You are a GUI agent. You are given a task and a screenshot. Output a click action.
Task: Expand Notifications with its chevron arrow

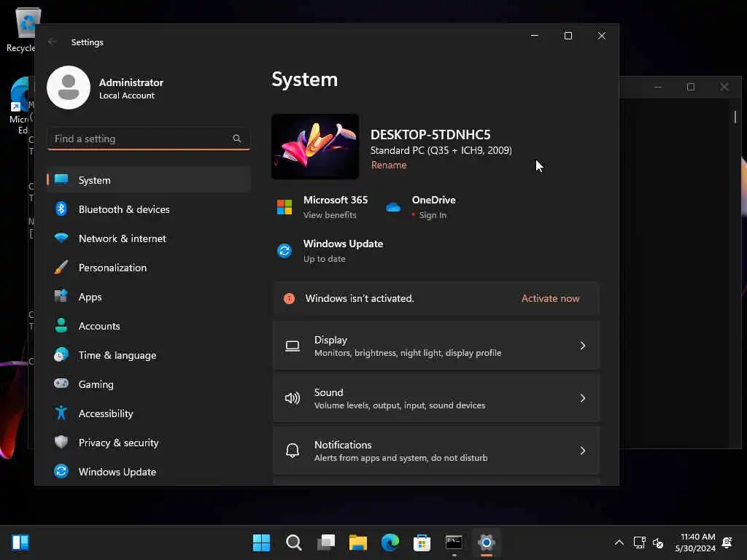(x=583, y=451)
